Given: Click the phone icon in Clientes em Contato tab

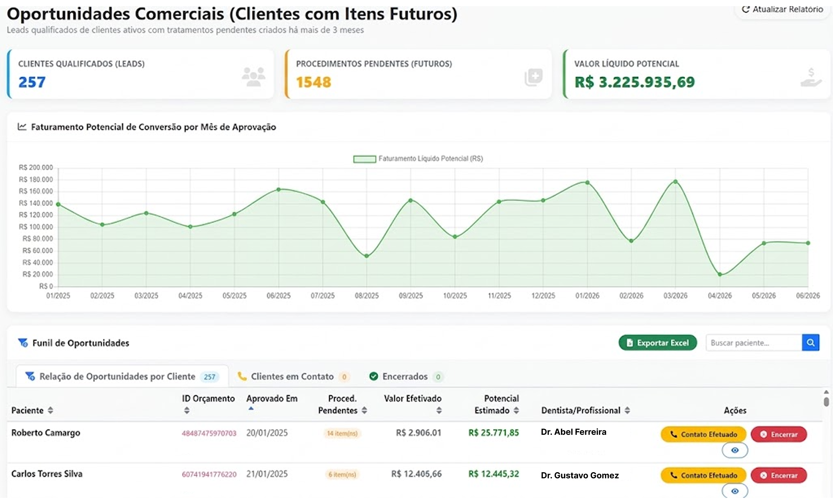Looking at the screenshot, I should tap(242, 376).
